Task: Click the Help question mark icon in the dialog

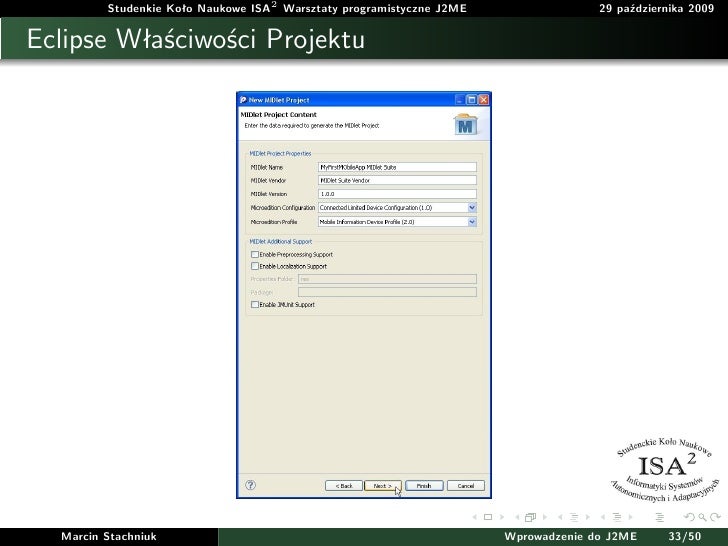Action: [x=250, y=485]
